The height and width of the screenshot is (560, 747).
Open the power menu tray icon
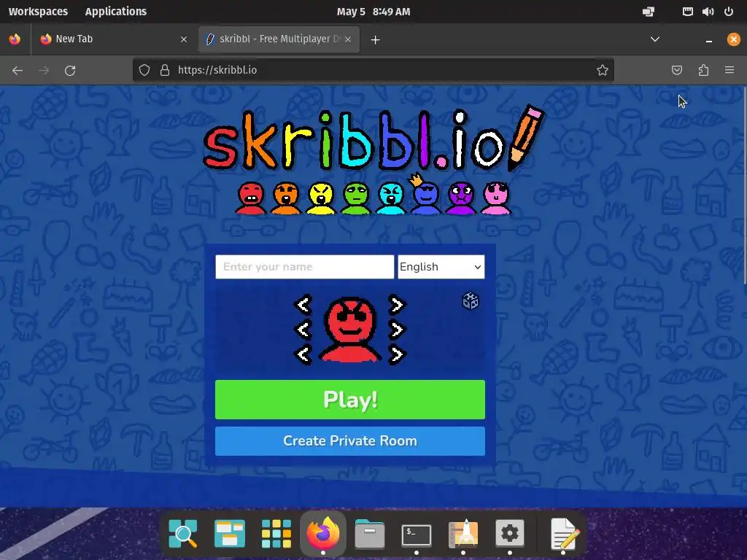[729, 12]
